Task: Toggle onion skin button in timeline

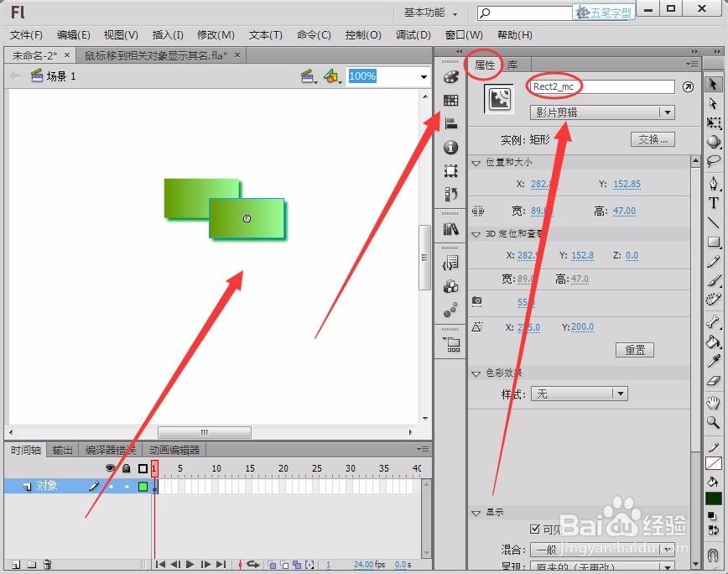Action: coord(272,565)
